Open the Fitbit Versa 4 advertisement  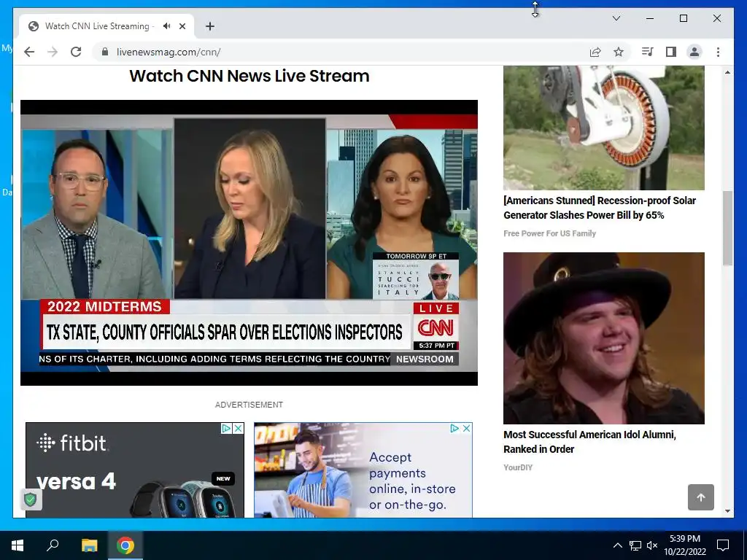click(x=135, y=470)
